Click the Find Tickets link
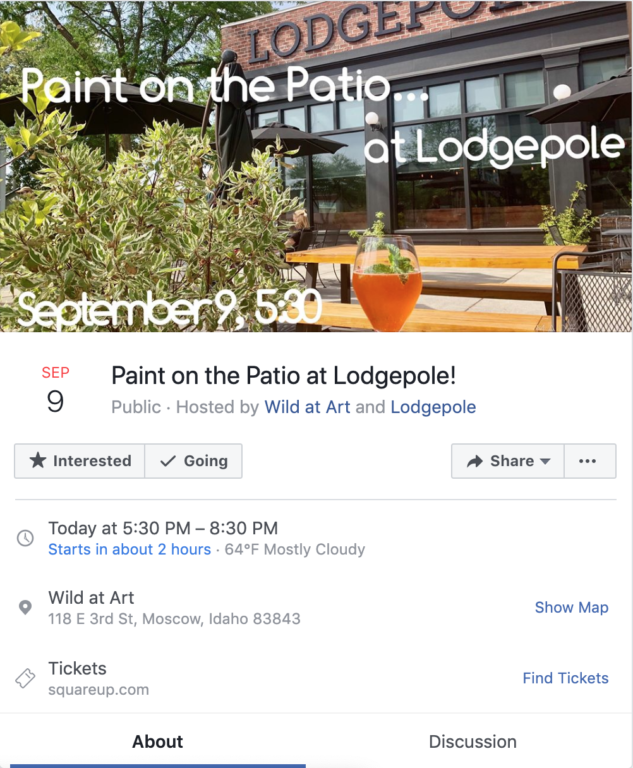Screen dimensions: 633x768 pyautogui.click(x=565, y=678)
